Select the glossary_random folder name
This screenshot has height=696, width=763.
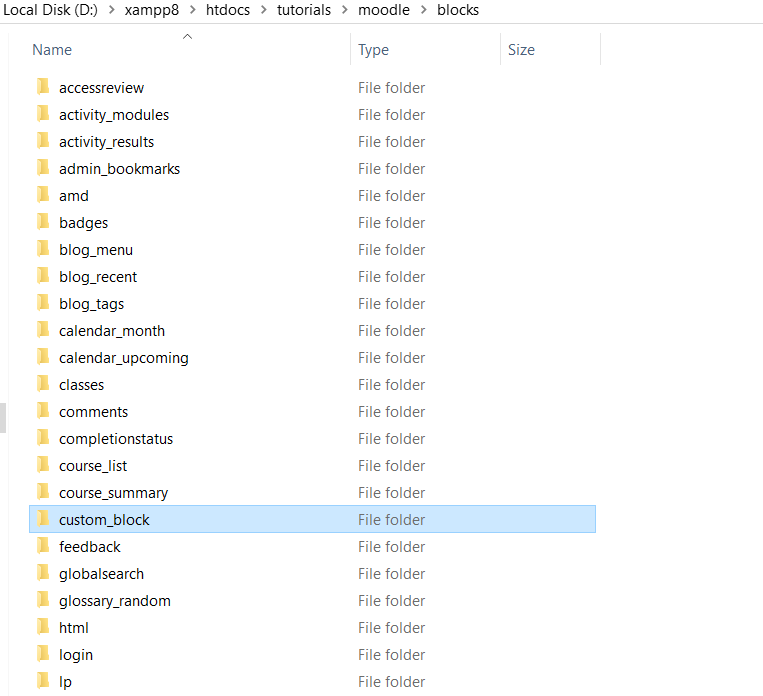point(115,601)
